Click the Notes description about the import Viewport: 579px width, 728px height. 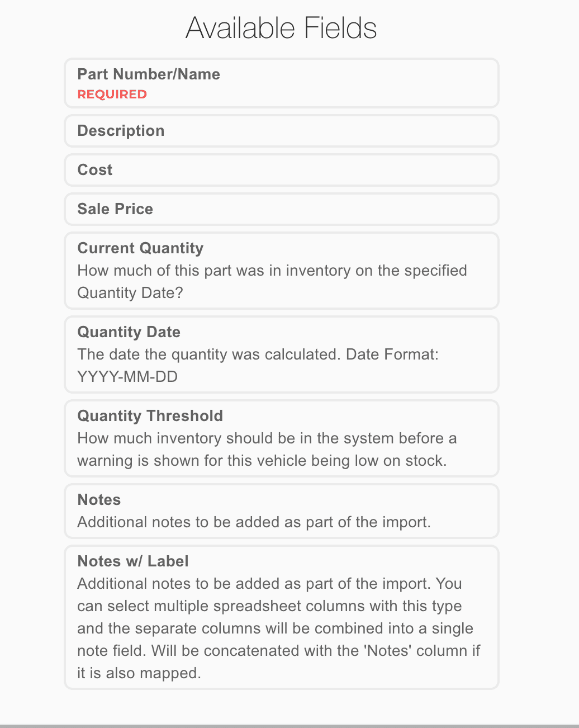click(254, 522)
